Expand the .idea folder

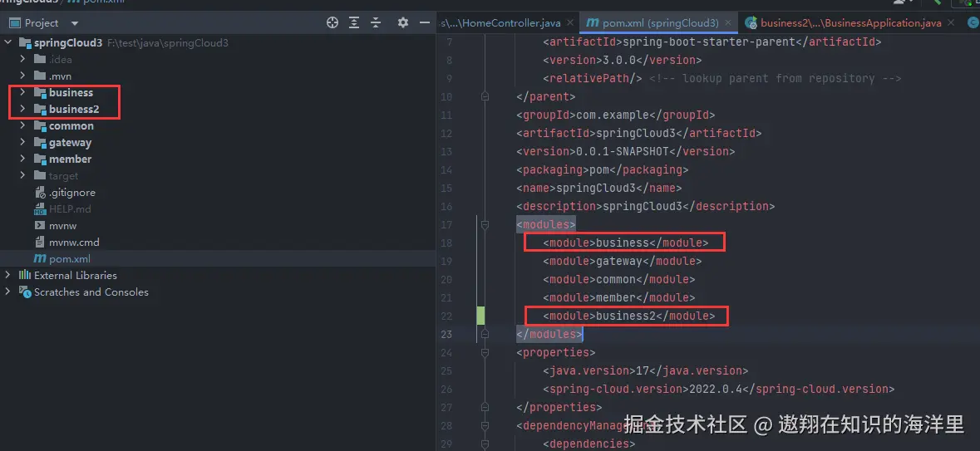tap(22, 59)
